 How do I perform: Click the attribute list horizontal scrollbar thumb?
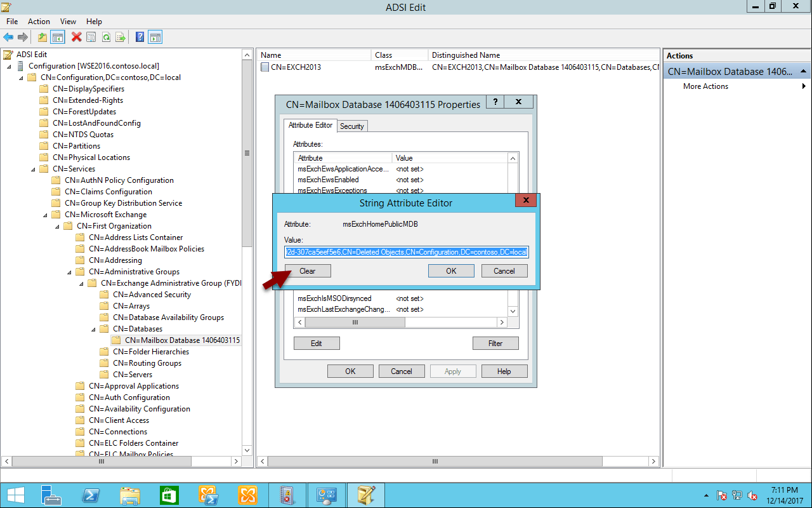[355, 323]
